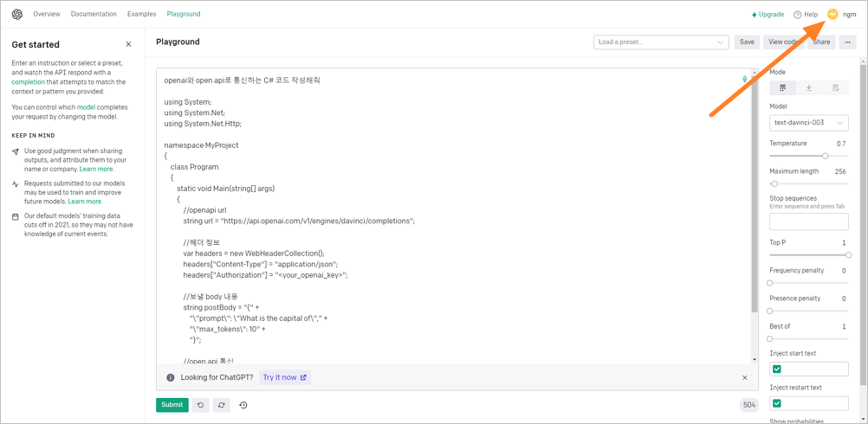
Task: Adjust the Best of slider handle
Action: pos(769,338)
